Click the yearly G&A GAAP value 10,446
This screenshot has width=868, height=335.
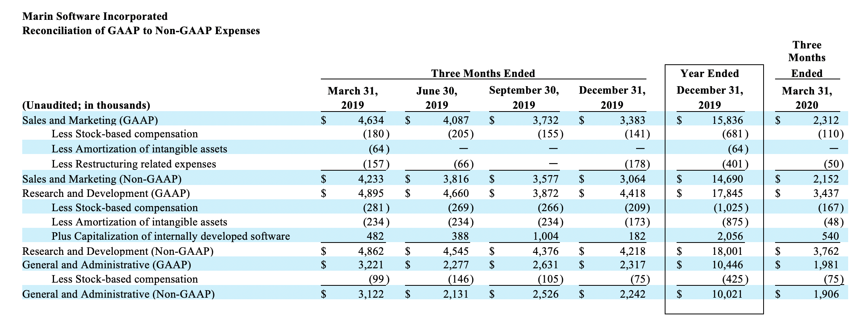pyautogui.click(x=727, y=265)
